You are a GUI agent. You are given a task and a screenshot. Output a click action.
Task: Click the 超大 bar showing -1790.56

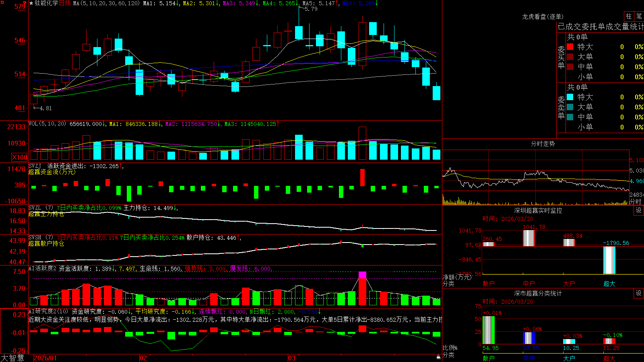coord(609,260)
